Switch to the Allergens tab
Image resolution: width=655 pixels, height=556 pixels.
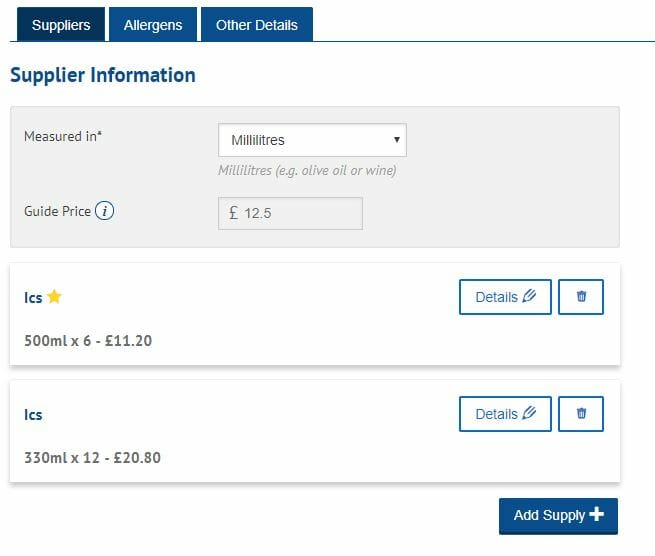pyautogui.click(x=153, y=25)
